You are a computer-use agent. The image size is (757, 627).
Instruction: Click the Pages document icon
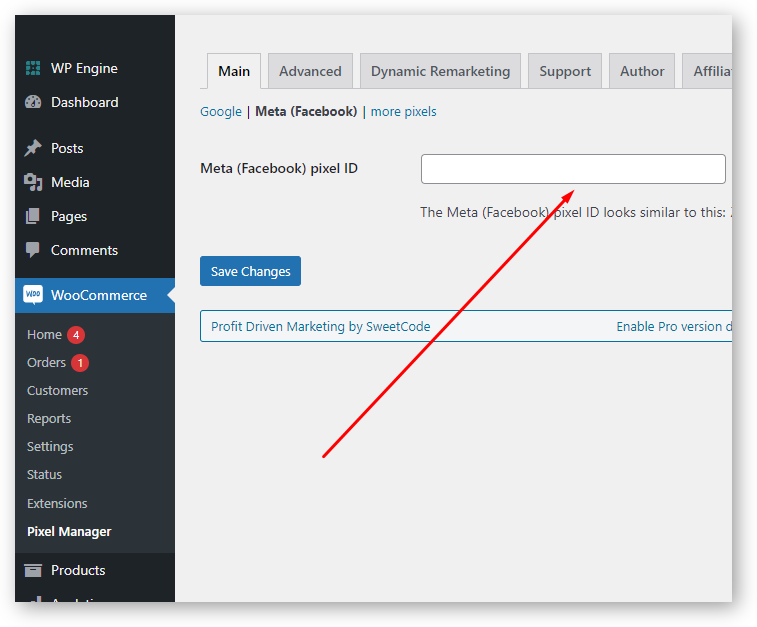[33, 216]
